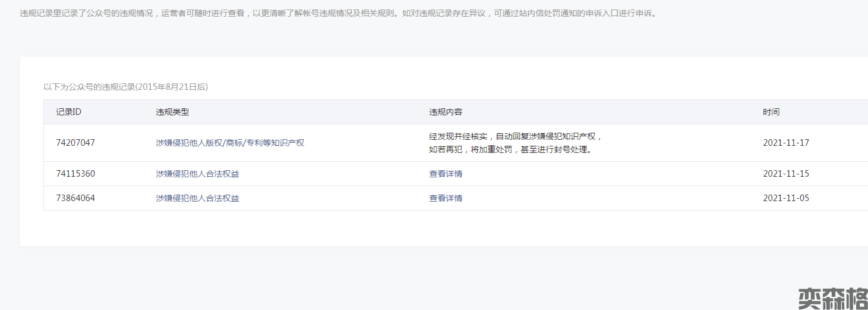Click the intro paragraph about 违规记录 at top
The height and width of the screenshot is (310, 868).
[339, 13]
